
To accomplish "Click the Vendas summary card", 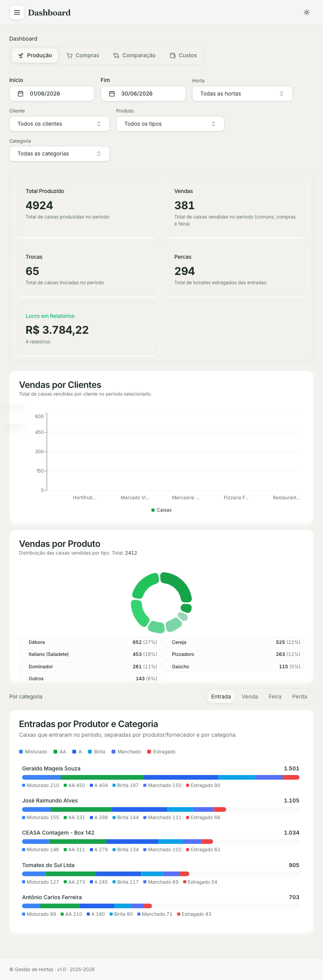I will pos(236,207).
